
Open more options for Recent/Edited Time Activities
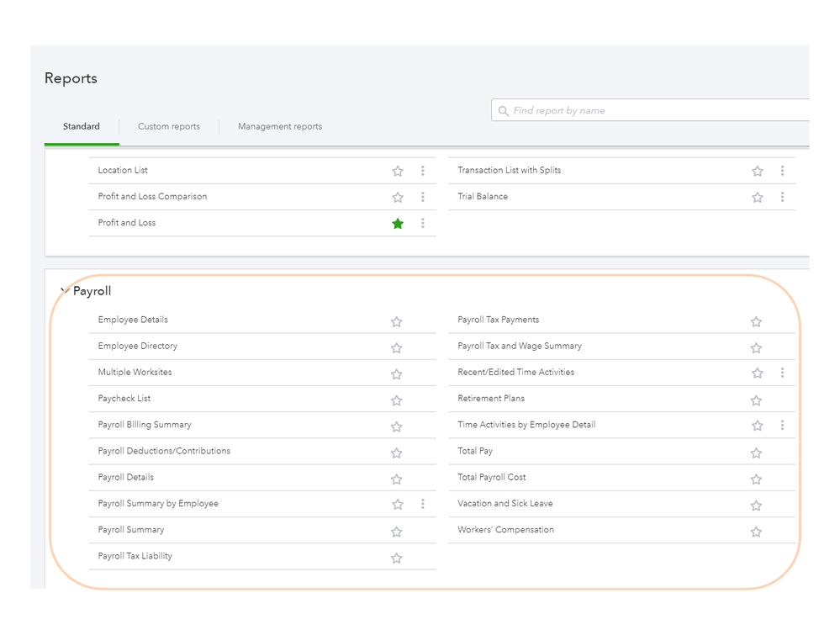782,373
